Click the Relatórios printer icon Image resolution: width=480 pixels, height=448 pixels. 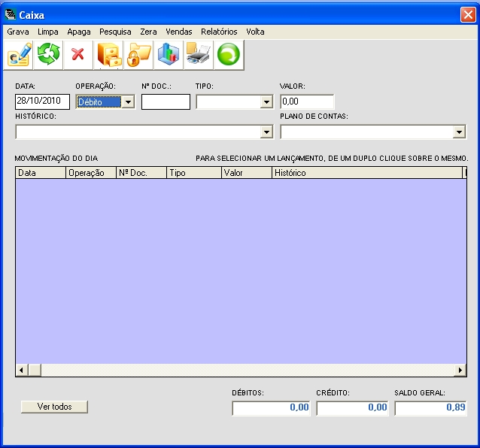click(x=199, y=54)
